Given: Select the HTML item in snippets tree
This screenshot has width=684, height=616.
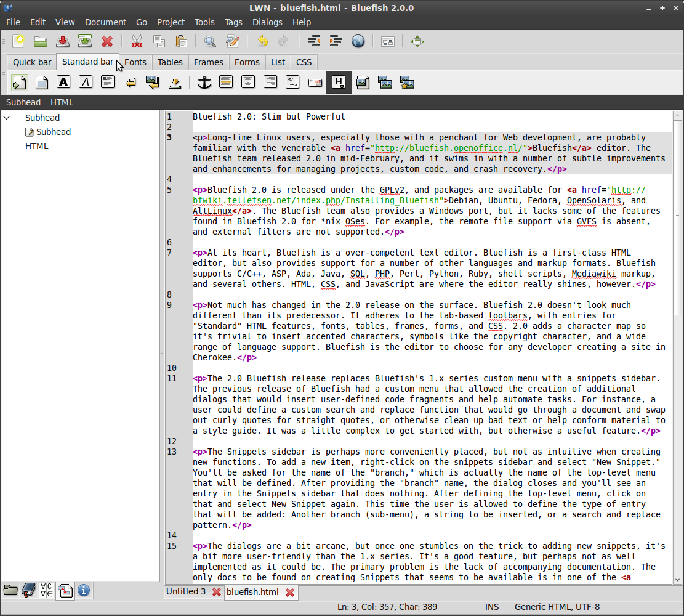Looking at the screenshot, I should (36, 146).
